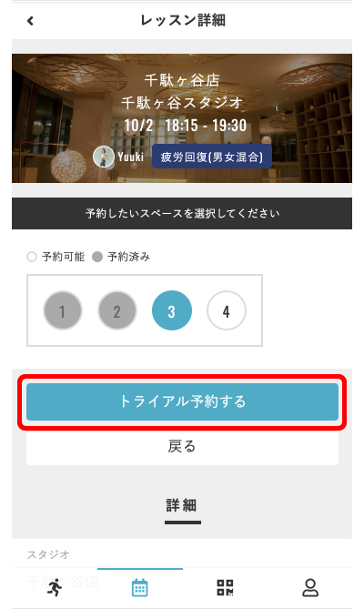Tap the studio banner image

[182, 118]
